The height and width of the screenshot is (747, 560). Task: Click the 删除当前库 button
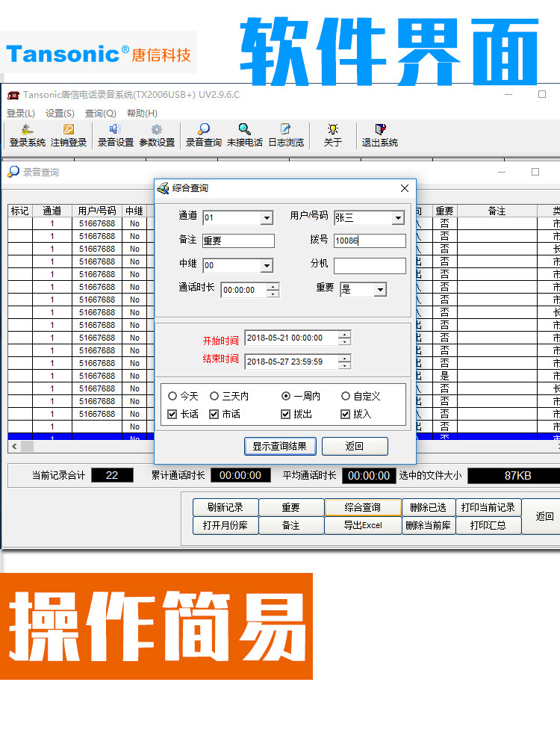click(429, 525)
